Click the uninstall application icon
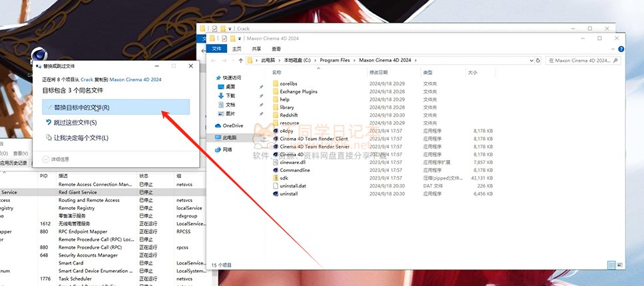Viewport: 644px width, 286px height. pos(276,193)
